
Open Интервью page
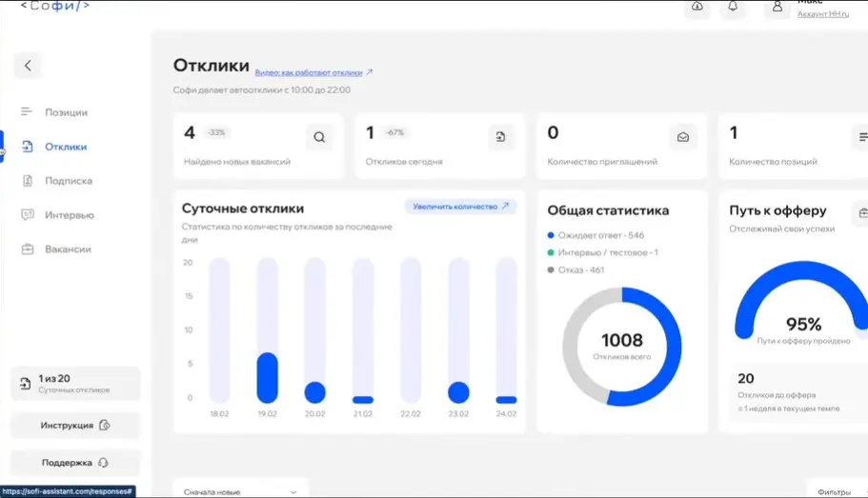pyautogui.click(x=70, y=215)
